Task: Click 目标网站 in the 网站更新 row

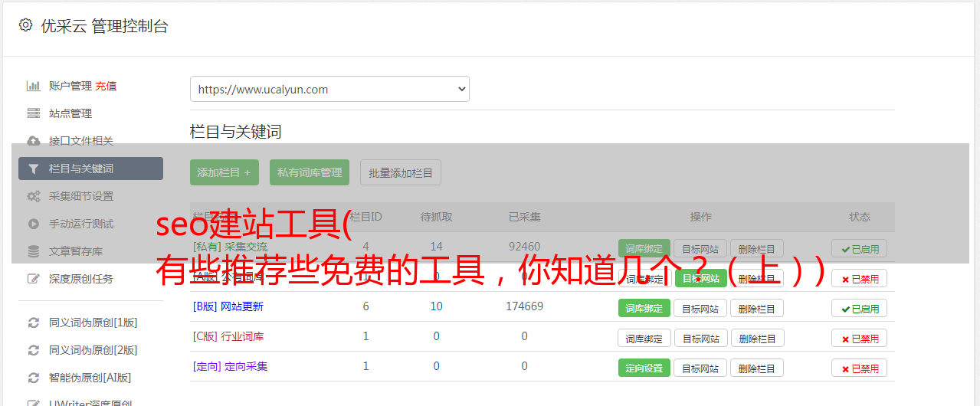Action: pos(700,308)
